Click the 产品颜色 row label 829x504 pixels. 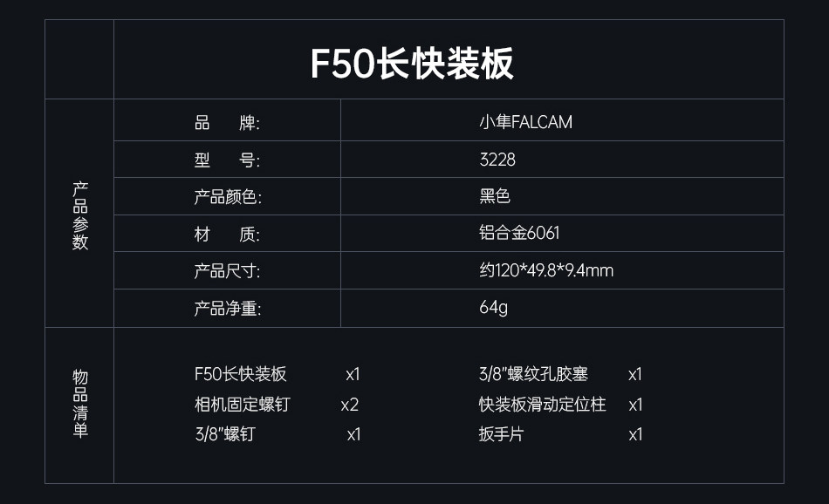(x=227, y=197)
